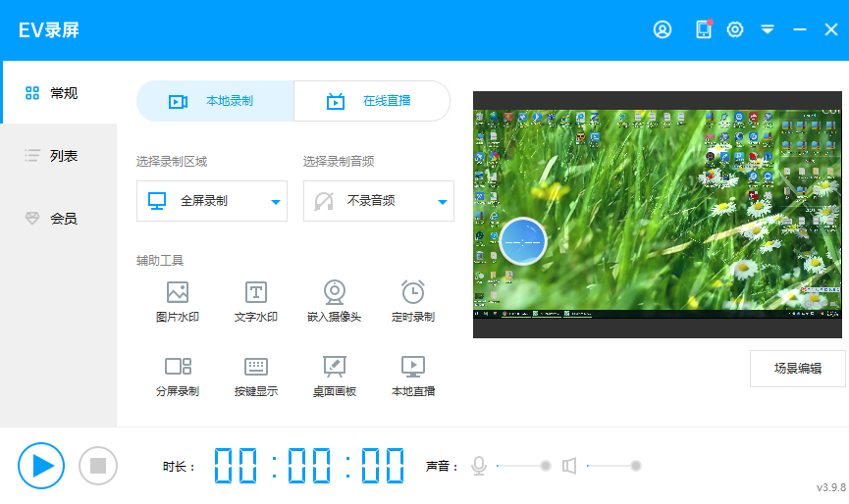Enable the 按键显示 keystroke display tool
The height and width of the screenshot is (504, 849).
click(256, 377)
